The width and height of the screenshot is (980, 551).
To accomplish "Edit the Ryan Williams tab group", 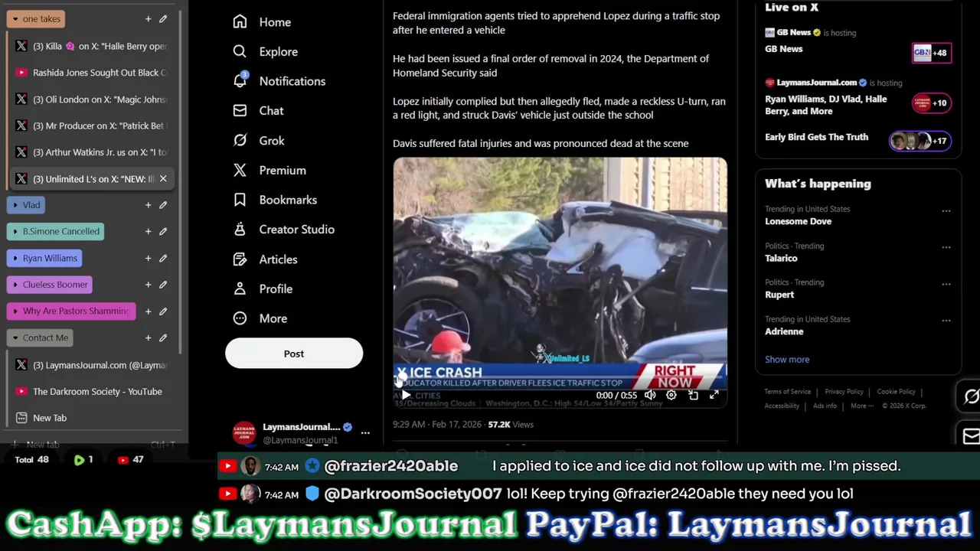I will click(x=163, y=258).
